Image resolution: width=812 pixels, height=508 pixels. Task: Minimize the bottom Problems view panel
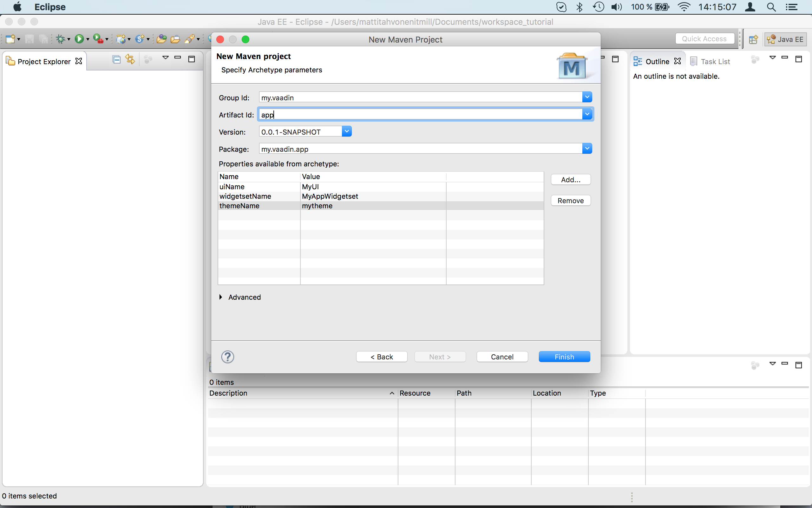click(785, 364)
